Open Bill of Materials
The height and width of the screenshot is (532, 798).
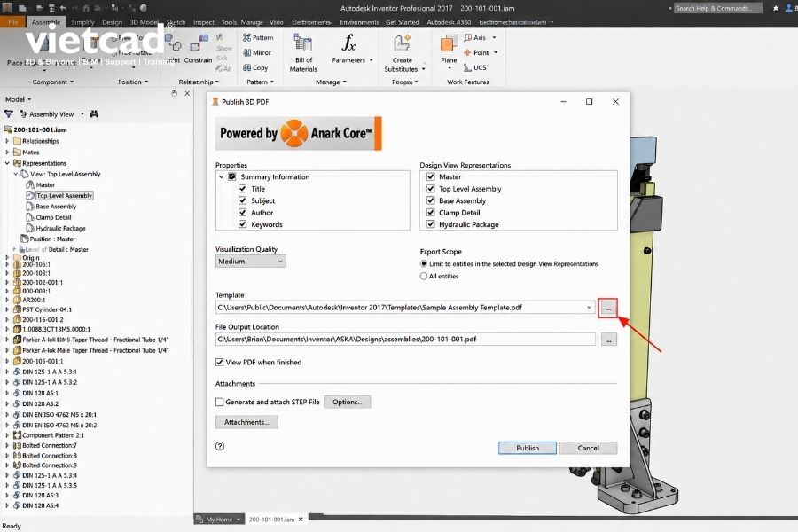coord(303,53)
